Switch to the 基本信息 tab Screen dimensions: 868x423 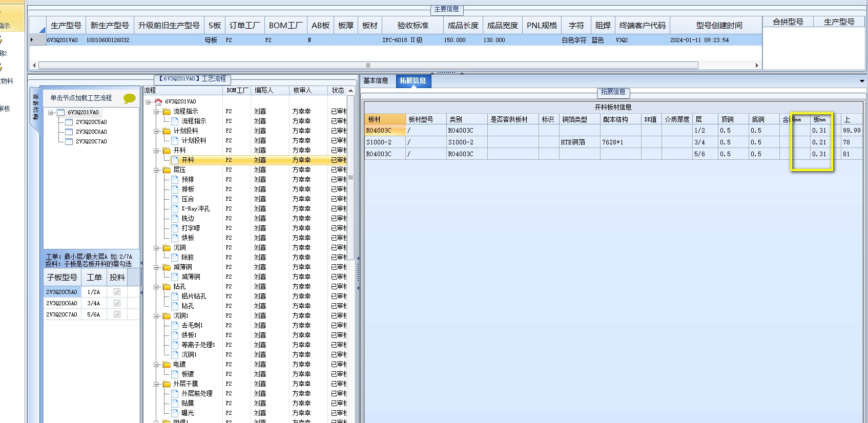(376, 80)
